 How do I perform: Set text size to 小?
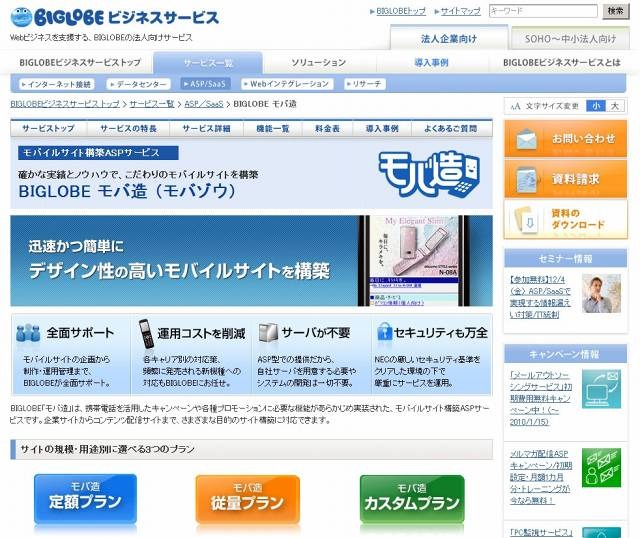point(596,106)
